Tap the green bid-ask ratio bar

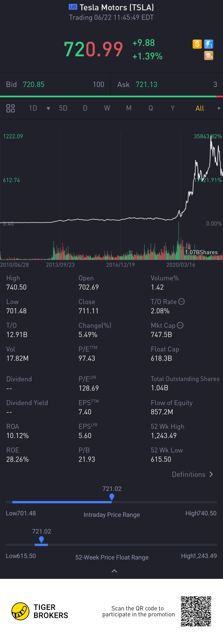coord(108,96)
